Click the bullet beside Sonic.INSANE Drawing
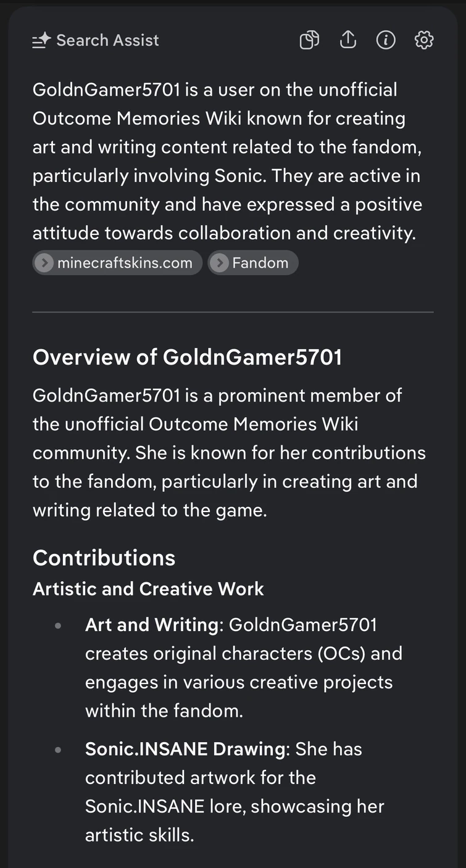 tap(58, 750)
